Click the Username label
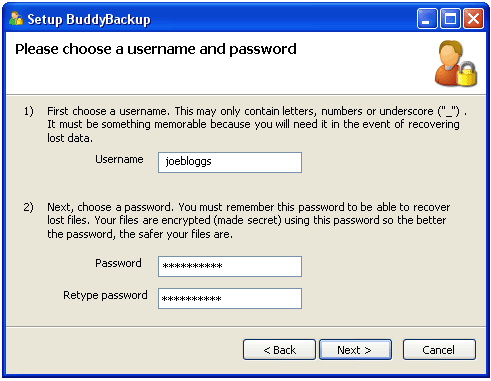The height and width of the screenshot is (381, 491). [x=119, y=159]
